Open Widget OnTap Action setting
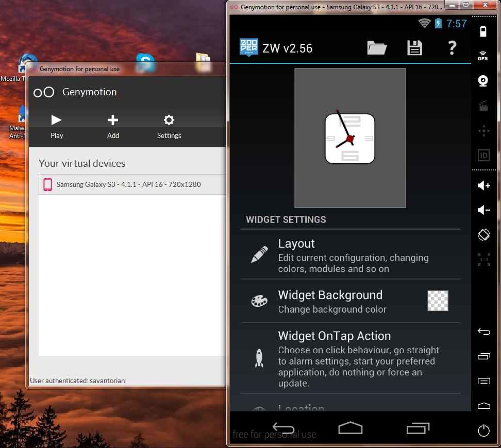Image resolution: width=501 pixels, height=448 pixels. click(350, 358)
